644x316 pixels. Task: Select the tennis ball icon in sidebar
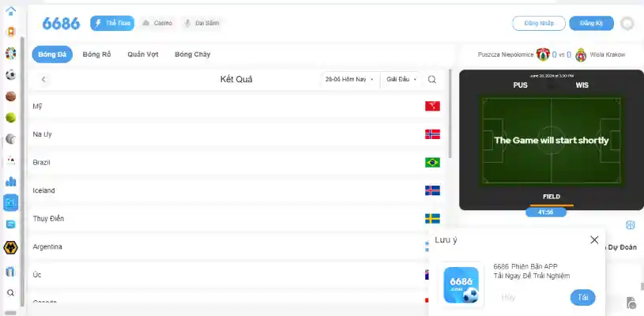(x=11, y=118)
